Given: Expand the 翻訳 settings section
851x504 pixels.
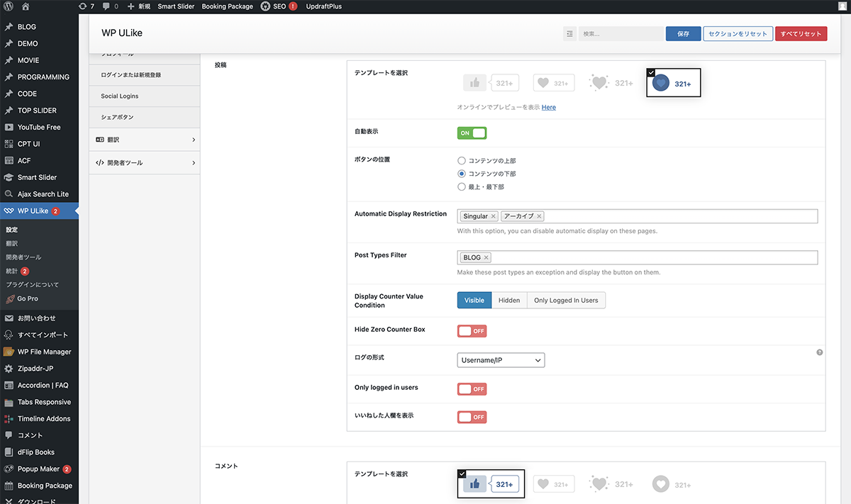Looking at the screenshot, I should [144, 140].
